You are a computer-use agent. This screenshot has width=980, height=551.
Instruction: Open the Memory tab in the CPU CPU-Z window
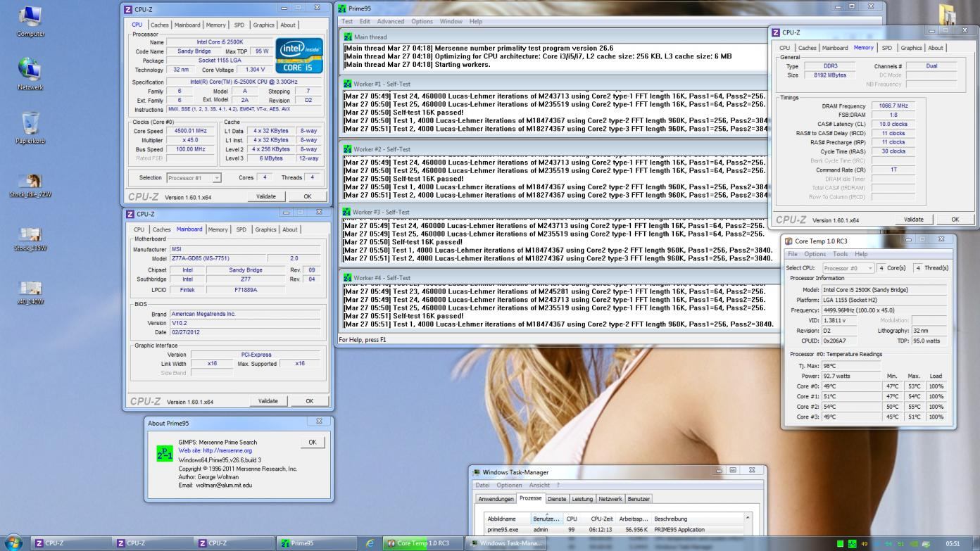[x=218, y=25]
